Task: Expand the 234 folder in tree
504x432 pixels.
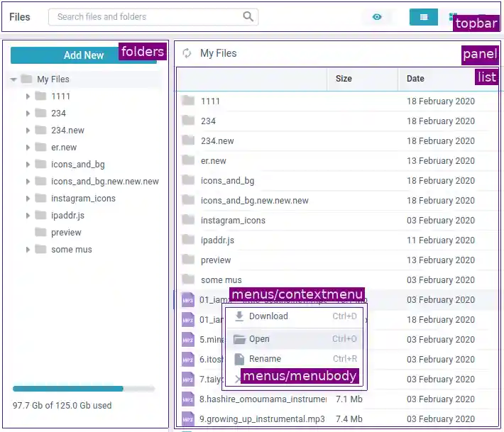Action: (x=28, y=113)
